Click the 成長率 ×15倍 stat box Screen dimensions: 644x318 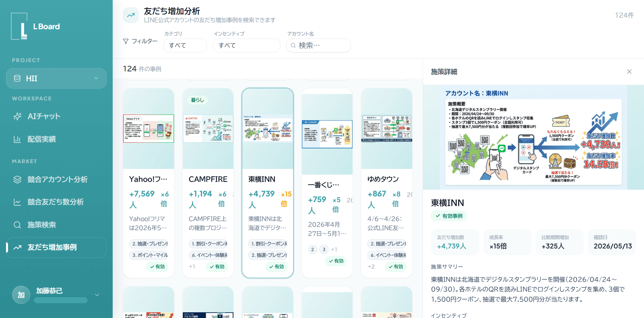point(507,242)
